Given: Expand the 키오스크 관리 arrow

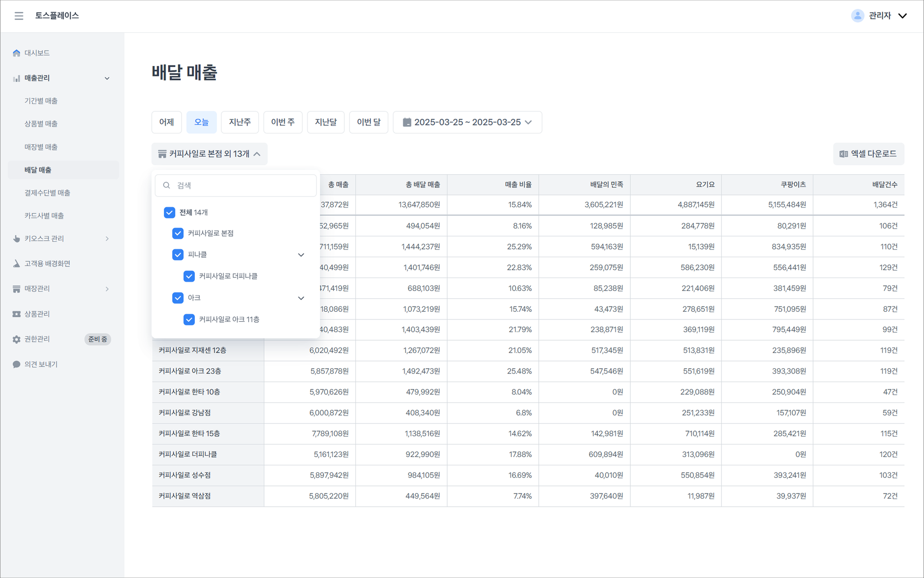Looking at the screenshot, I should click(x=107, y=239).
